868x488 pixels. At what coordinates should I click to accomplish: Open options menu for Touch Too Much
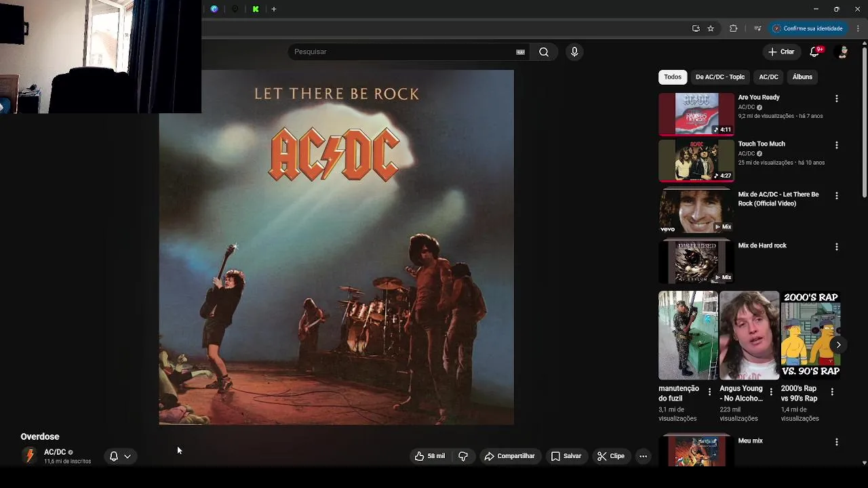(x=836, y=145)
